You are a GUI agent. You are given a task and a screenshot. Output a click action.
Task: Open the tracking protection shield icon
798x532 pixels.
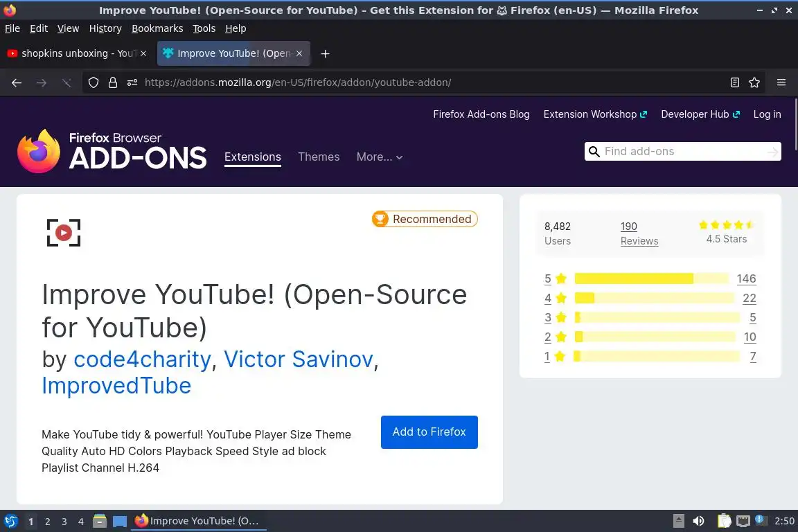(93, 82)
